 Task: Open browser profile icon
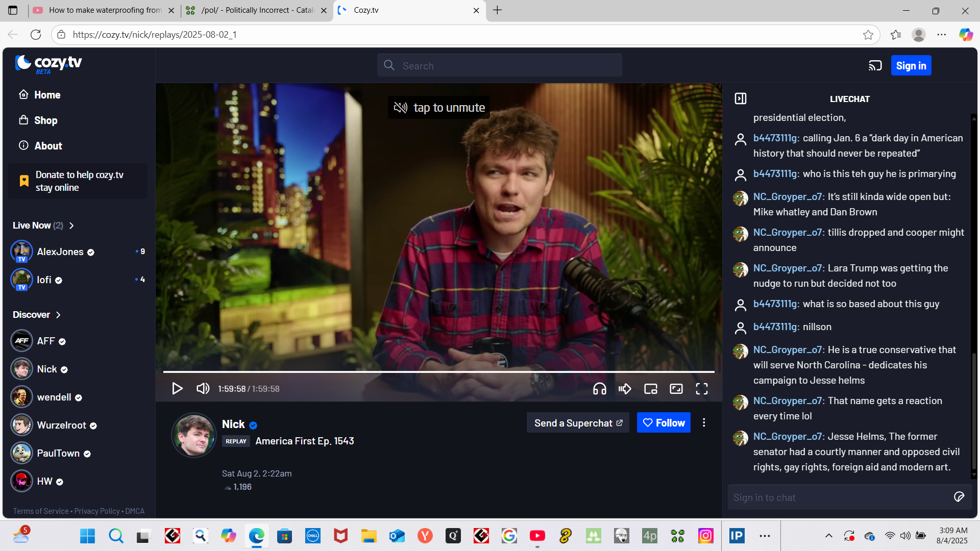(919, 35)
